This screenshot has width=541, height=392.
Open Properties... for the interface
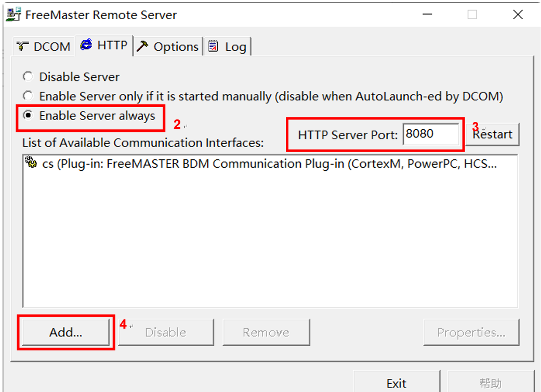[471, 332]
